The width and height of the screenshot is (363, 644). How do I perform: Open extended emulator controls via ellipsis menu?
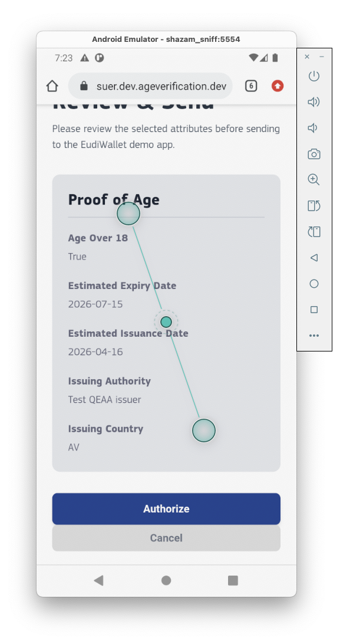pyautogui.click(x=313, y=335)
